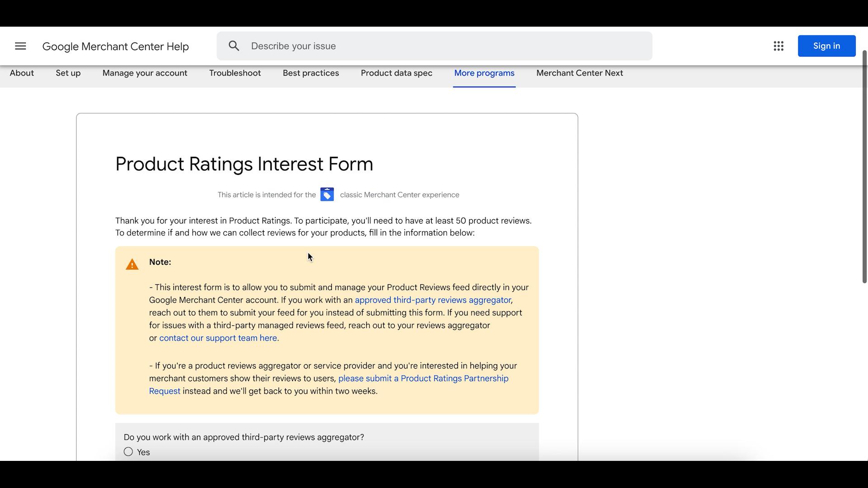Click the classic Merchant Center experience text

(x=400, y=195)
